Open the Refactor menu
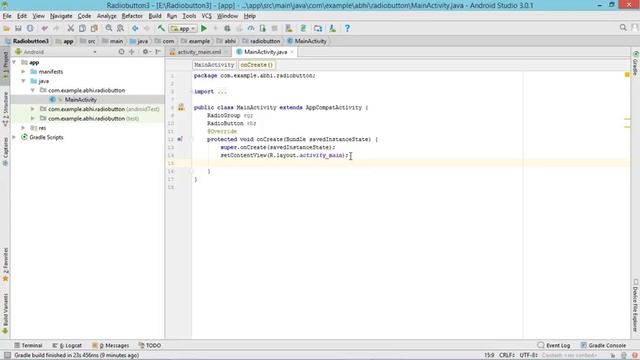The image size is (640, 360). coord(132,16)
